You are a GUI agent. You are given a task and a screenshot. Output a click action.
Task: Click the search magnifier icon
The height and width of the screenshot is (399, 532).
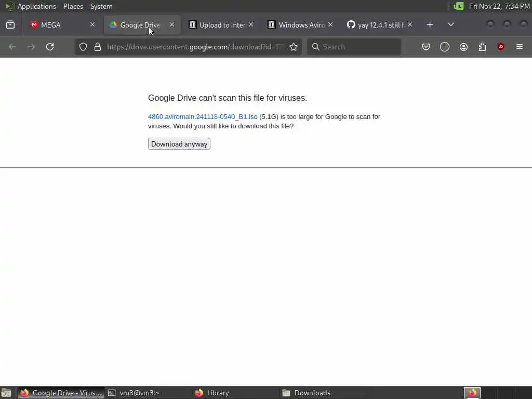pyautogui.click(x=315, y=47)
